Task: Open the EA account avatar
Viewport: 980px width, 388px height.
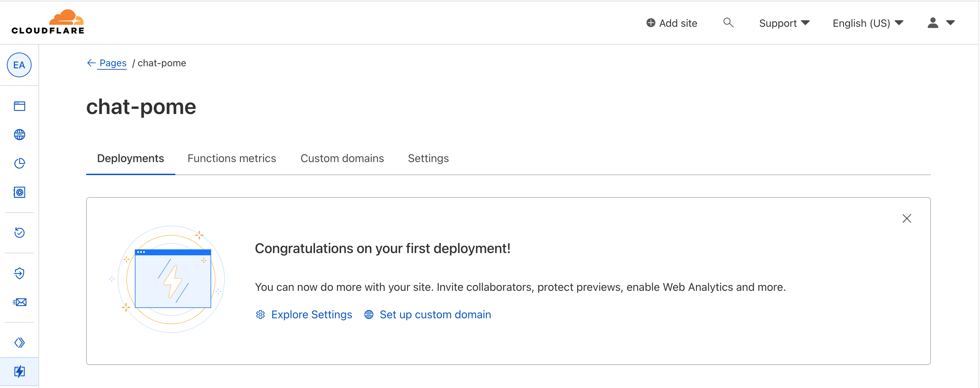Action: click(19, 65)
